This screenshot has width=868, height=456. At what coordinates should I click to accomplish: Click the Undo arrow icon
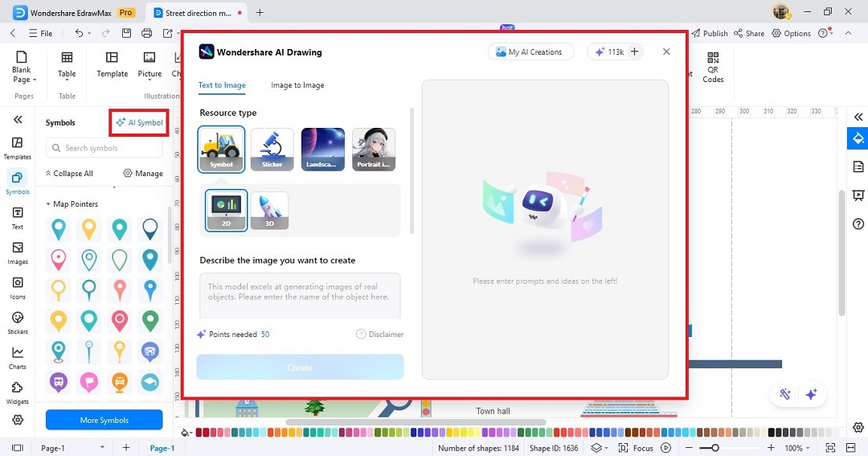(x=79, y=33)
